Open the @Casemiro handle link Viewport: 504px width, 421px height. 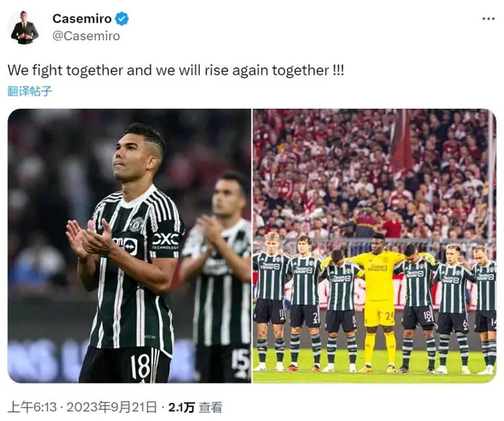pos(86,36)
